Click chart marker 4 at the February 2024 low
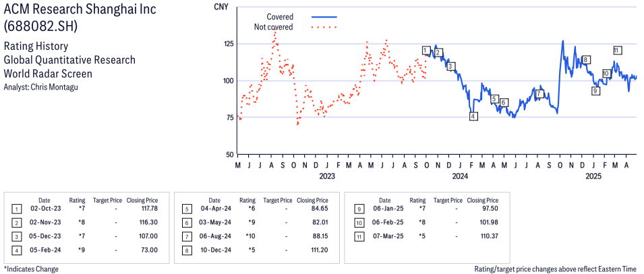 473,116
